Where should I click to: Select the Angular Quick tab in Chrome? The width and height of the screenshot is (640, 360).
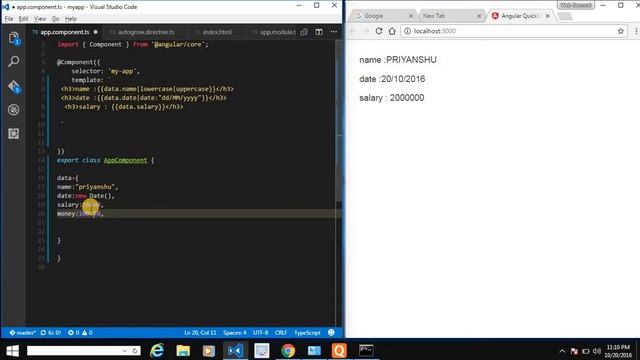tap(520, 16)
